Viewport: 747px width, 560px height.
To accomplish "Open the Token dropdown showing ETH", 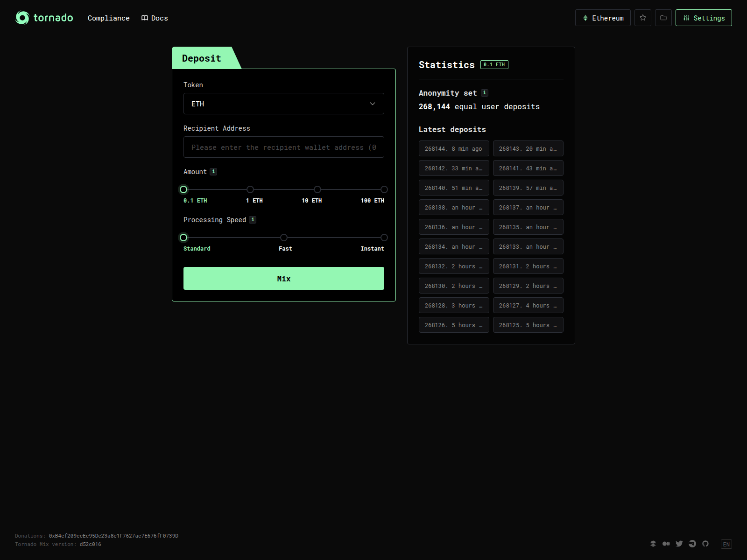I will (x=284, y=104).
